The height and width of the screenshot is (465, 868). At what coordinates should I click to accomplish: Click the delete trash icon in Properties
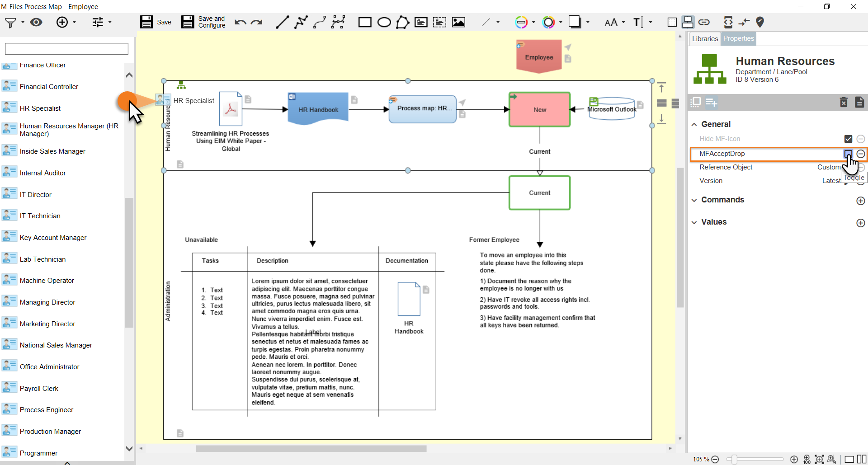(844, 103)
